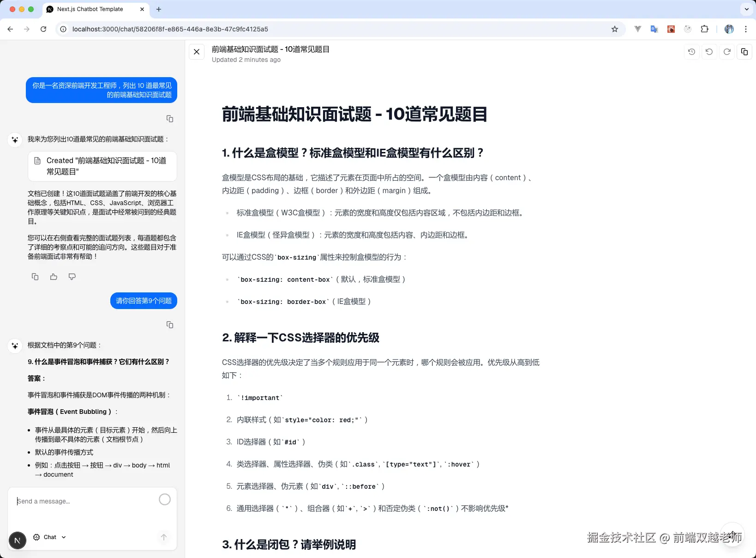Screen dimensions: 756x558
Task: Click the redo icon on the document panel
Action: click(727, 52)
